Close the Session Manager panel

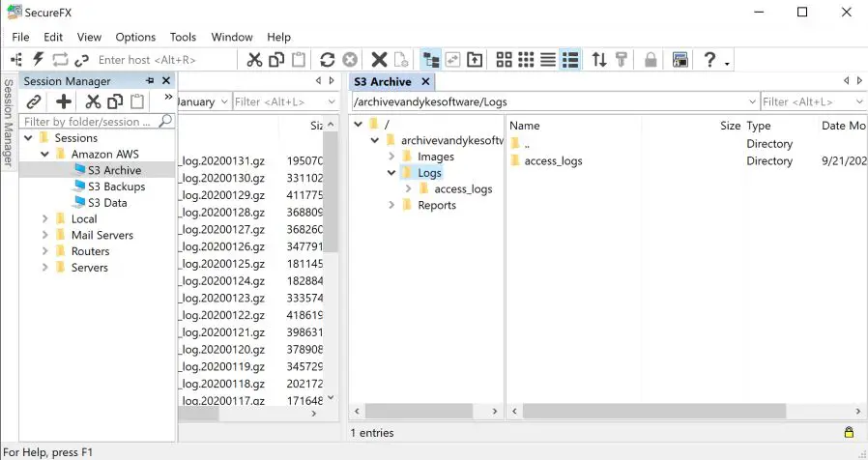pyautogui.click(x=166, y=81)
